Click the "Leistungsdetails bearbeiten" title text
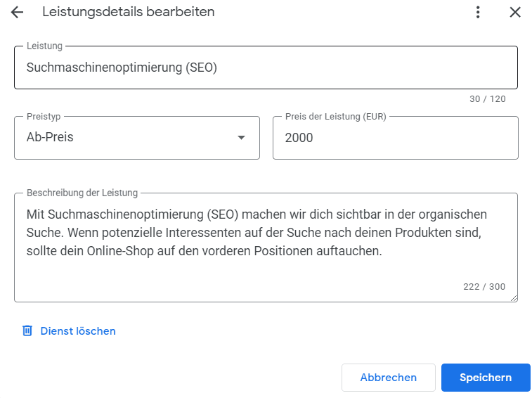This screenshot has height=398, width=532. click(128, 12)
